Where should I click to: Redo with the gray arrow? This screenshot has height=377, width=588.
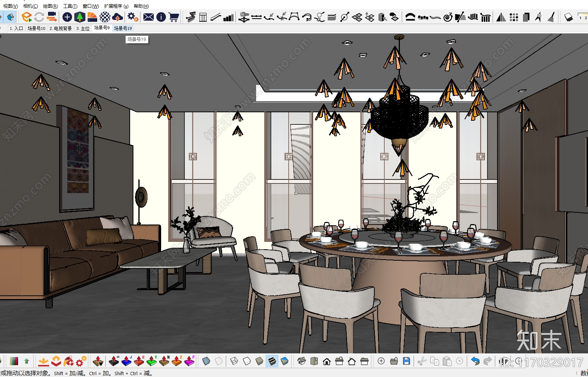(488, 361)
